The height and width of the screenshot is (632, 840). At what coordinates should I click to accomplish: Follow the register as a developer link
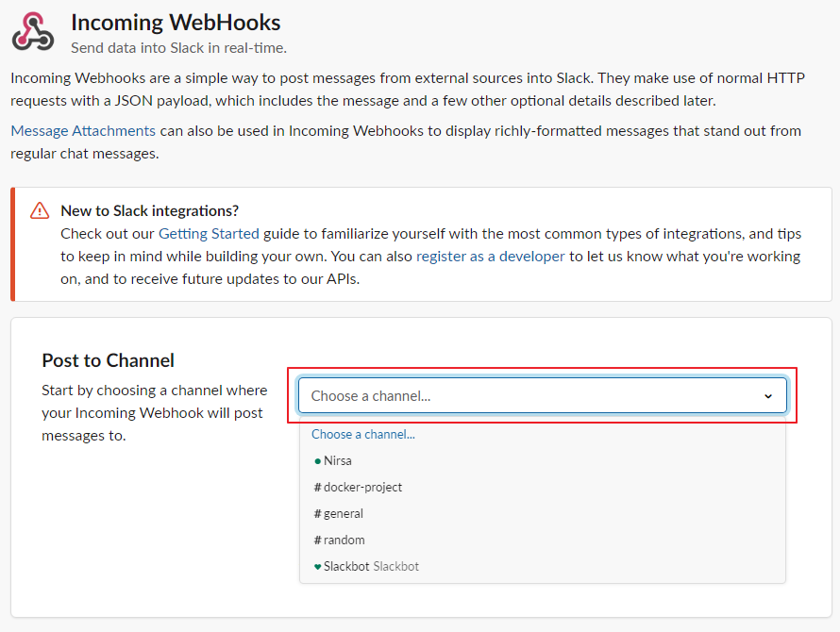[490, 256]
